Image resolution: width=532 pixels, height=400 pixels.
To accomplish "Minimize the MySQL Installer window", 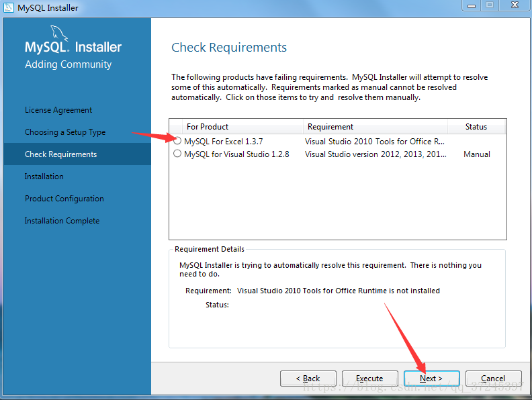I will tap(472, 5).
